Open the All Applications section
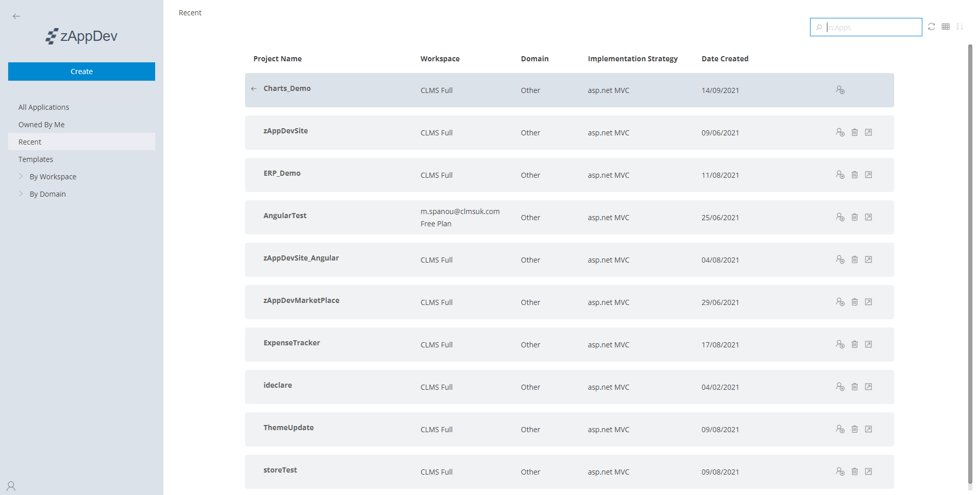980x495 pixels. [x=44, y=107]
